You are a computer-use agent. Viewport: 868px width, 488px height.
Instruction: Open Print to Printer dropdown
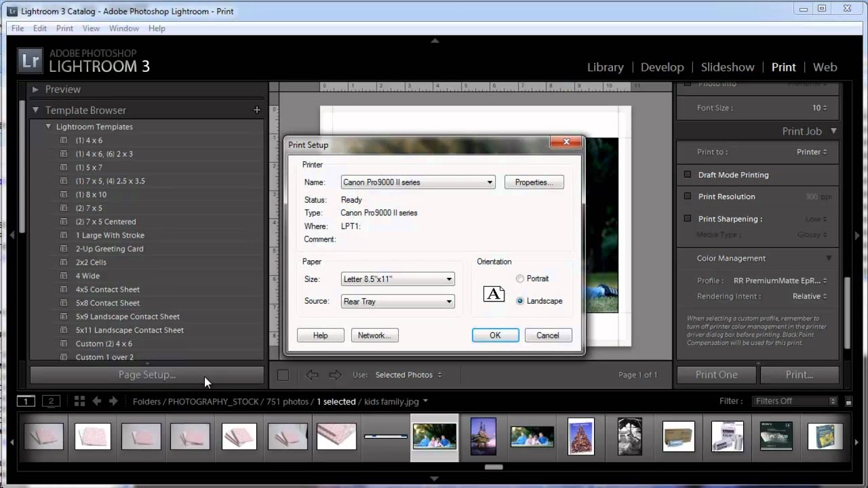pos(812,152)
